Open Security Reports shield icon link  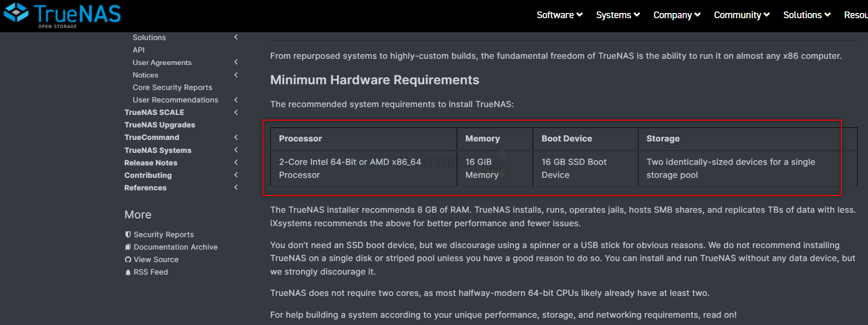click(128, 235)
